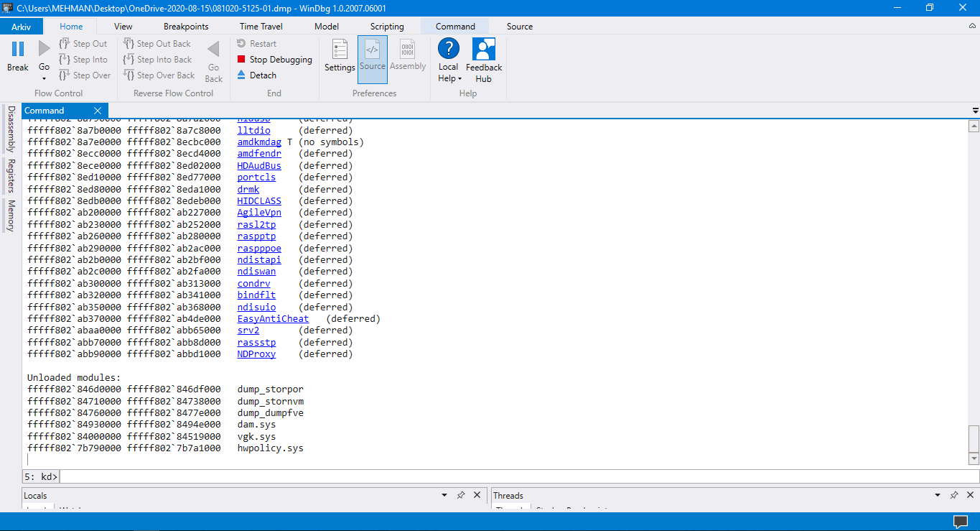
Task: Click the AgileVpn module link
Action: pos(259,213)
